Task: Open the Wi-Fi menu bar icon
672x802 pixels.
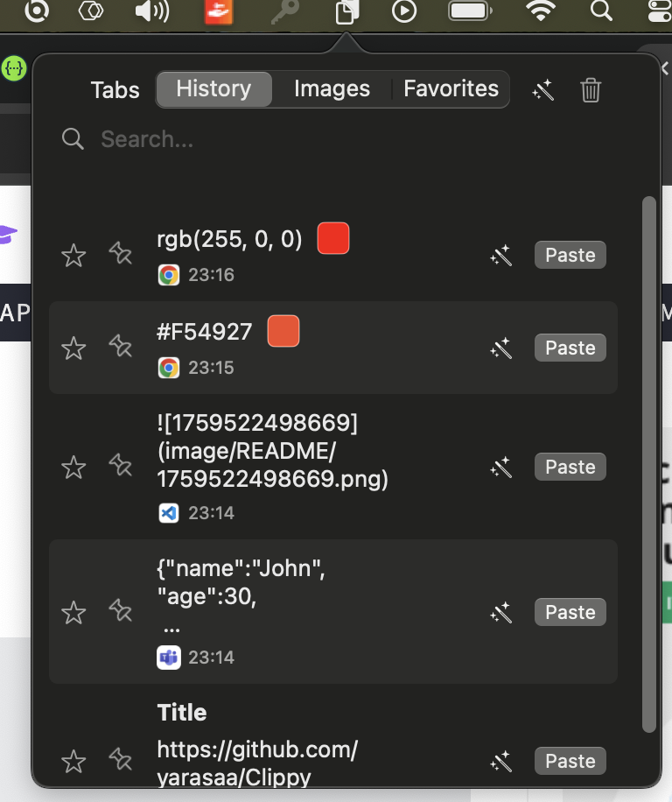Action: 541,11
